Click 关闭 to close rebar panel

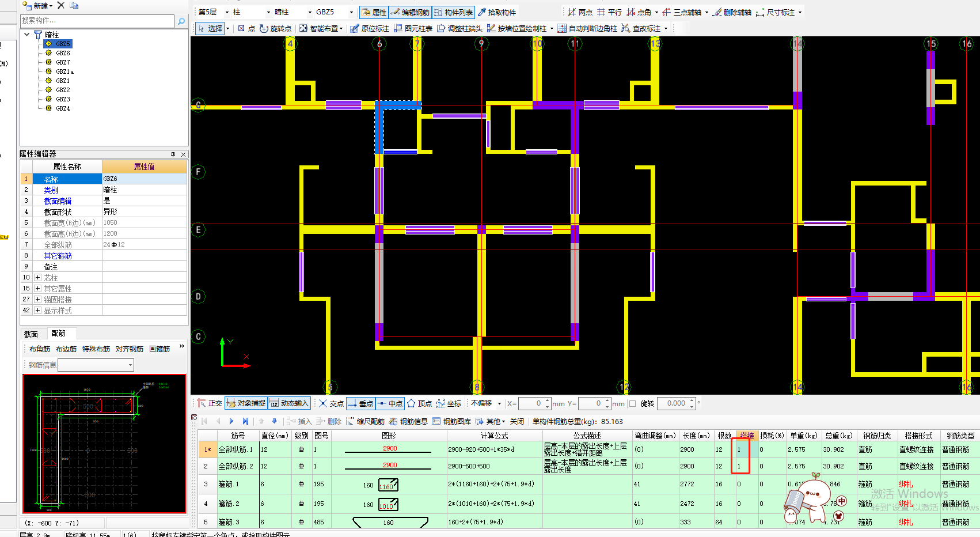(517, 422)
